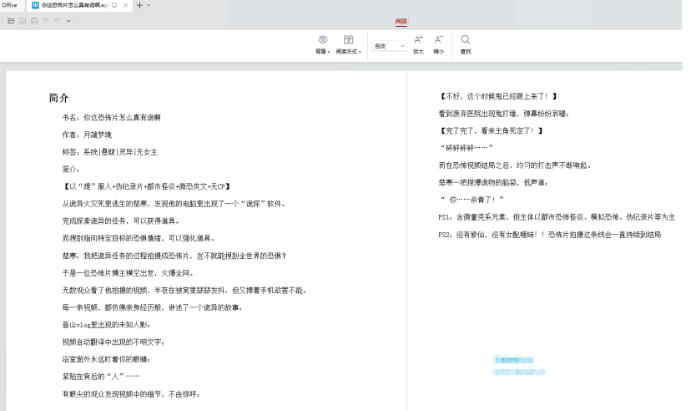Viewport: 693px width, 411px height.
Task: Click the bracketed line 【以"理"服人…无CP】
Action: pyautogui.click(x=147, y=186)
